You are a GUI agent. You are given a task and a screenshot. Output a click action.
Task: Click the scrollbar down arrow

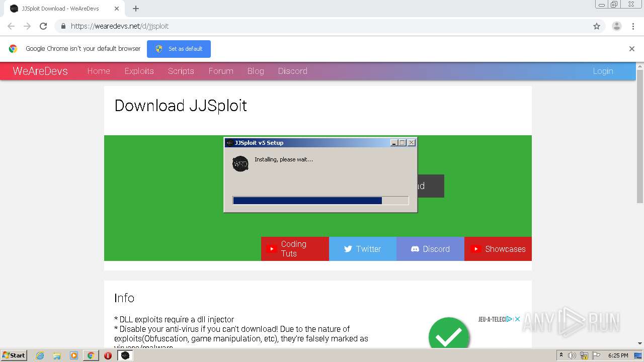640,343
